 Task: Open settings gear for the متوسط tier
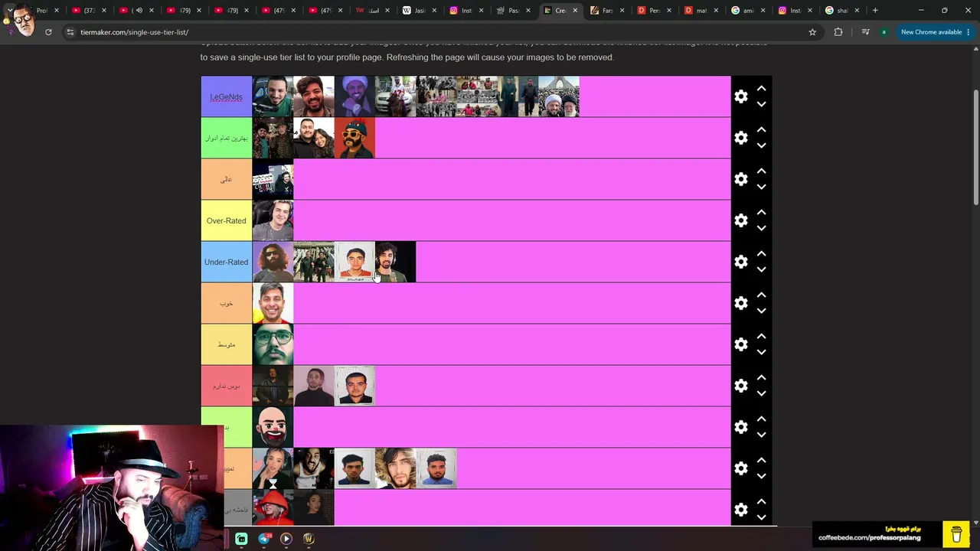point(740,344)
